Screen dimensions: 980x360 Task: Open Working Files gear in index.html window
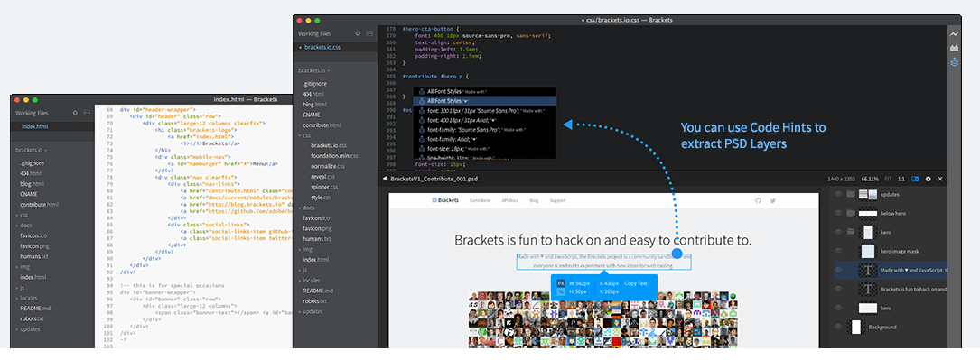pos(75,113)
